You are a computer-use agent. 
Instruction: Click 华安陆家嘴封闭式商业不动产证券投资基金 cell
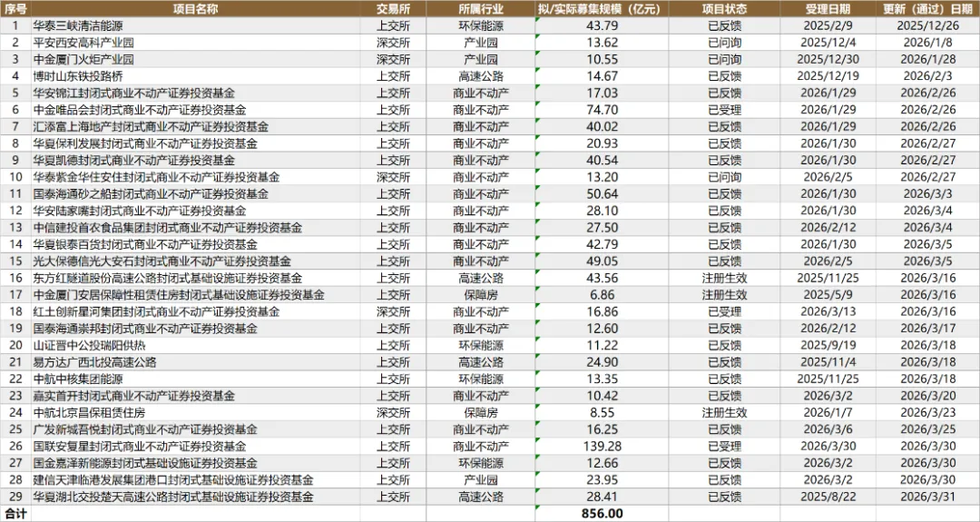(x=196, y=211)
